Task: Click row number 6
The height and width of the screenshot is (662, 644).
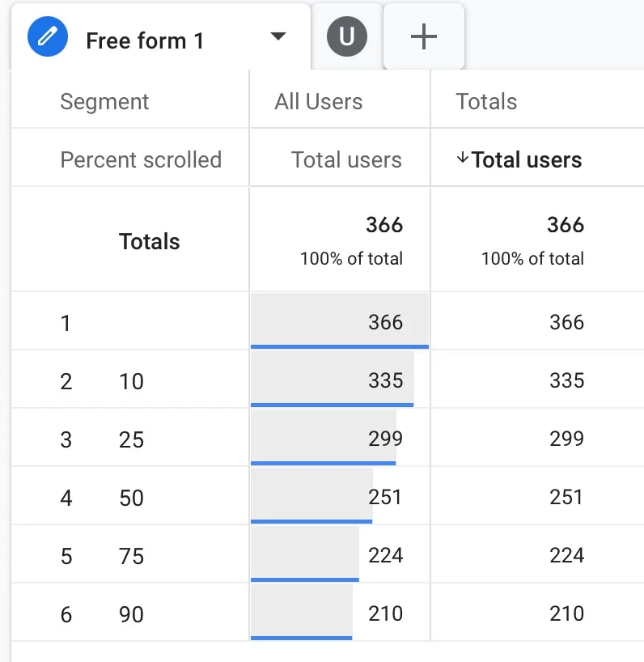Action: tap(66, 614)
